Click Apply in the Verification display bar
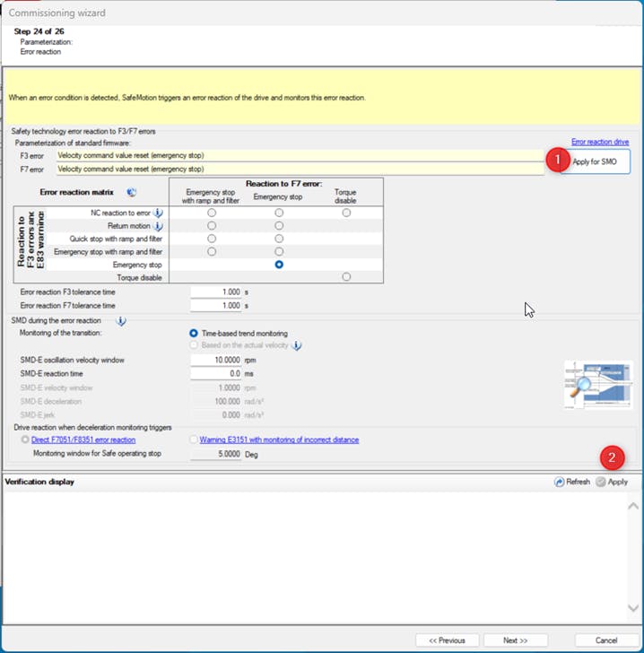The width and height of the screenshot is (644, 653). (612, 482)
